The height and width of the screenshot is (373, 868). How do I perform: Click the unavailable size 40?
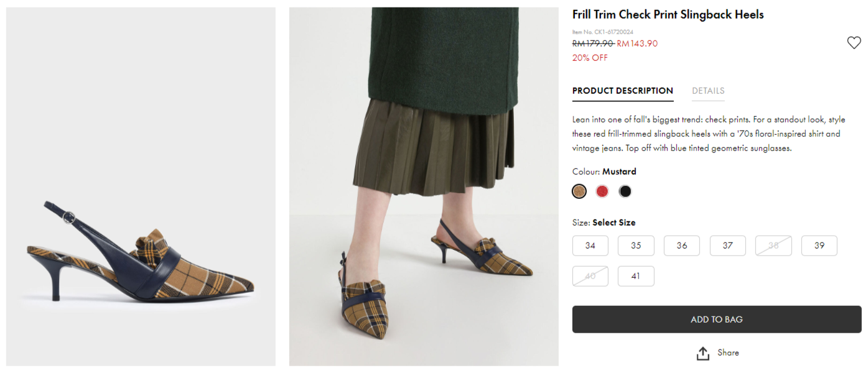tap(590, 276)
